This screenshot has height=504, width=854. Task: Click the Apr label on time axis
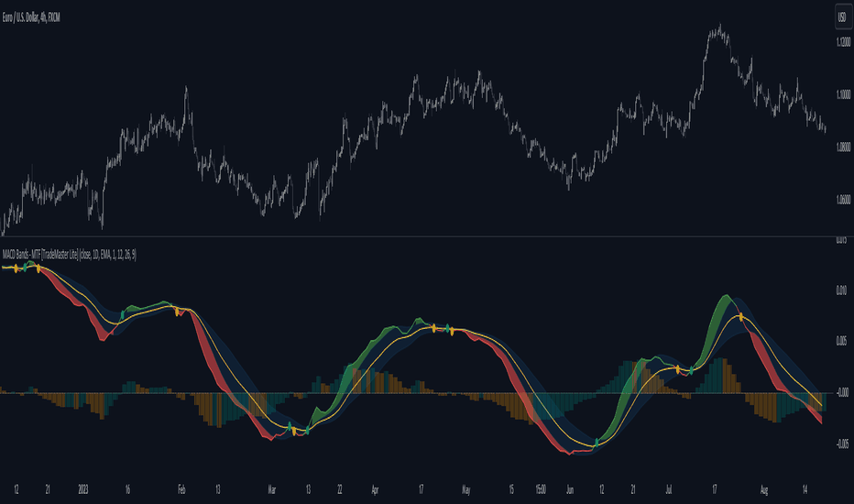point(375,490)
